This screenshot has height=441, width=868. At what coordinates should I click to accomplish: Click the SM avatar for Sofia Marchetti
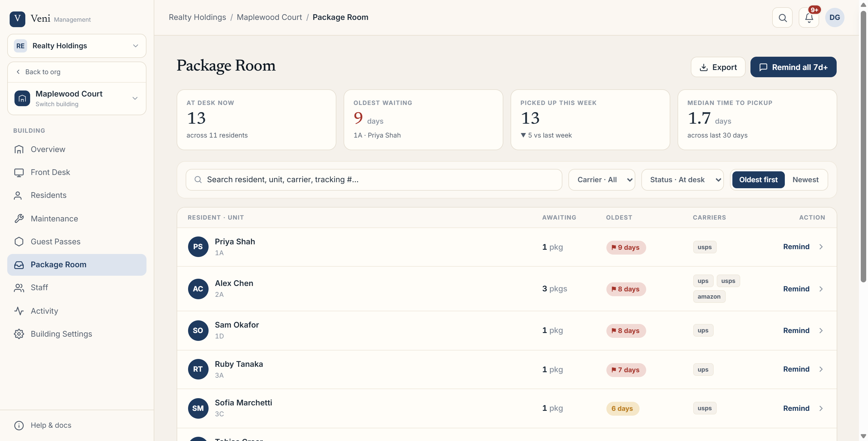coord(198,408)
